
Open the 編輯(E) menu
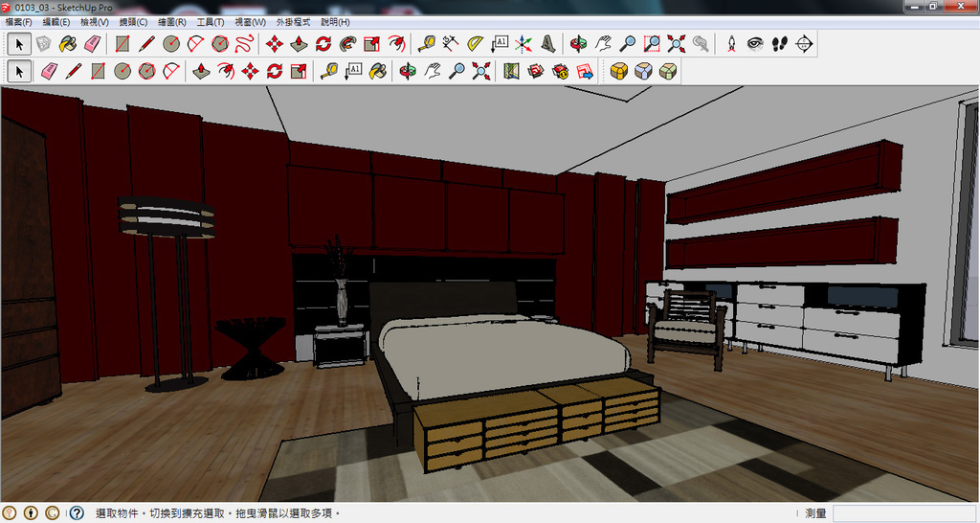(56, 22)
